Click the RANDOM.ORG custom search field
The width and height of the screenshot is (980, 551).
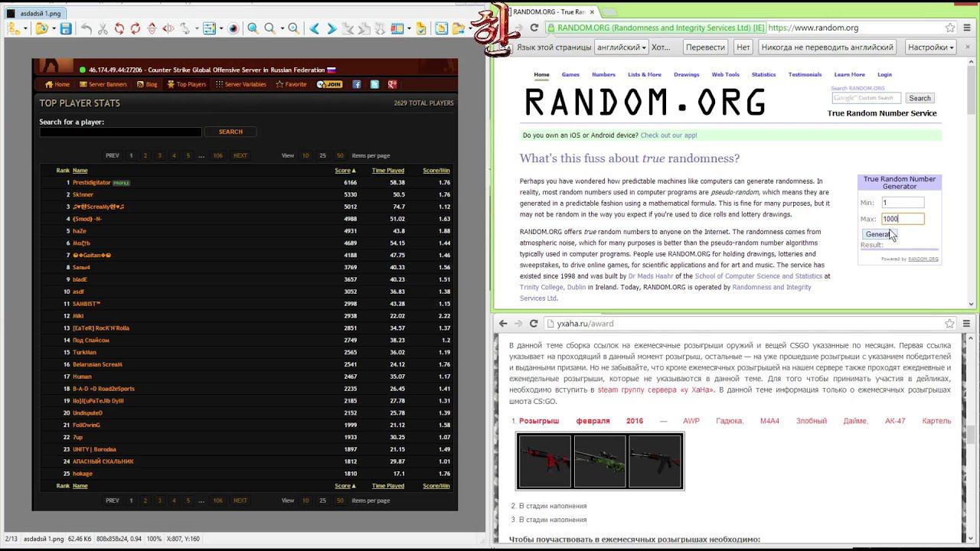(x=866, y=98)
